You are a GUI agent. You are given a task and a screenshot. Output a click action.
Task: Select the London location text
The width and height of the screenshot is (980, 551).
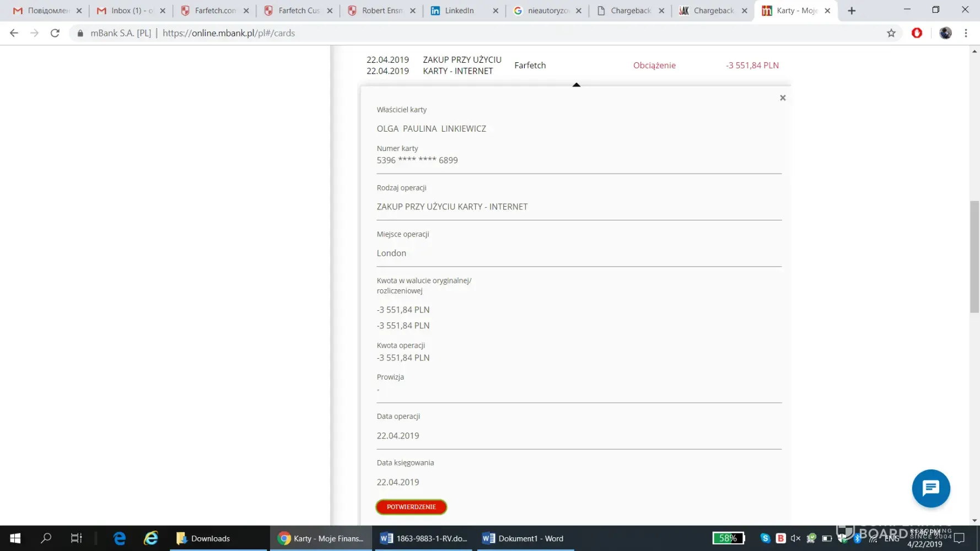point(391,253)
